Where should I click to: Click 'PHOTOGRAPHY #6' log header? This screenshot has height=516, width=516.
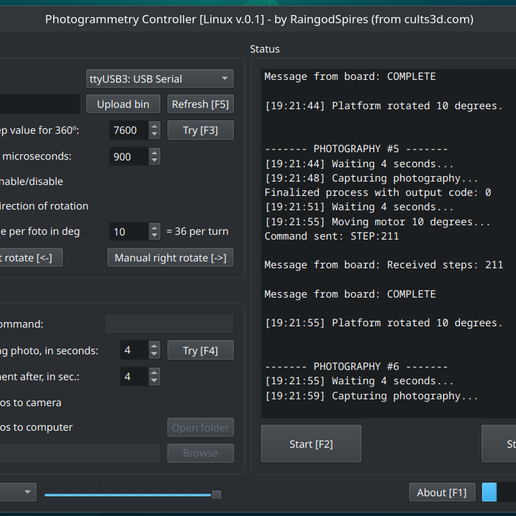[x=356, y=366]
